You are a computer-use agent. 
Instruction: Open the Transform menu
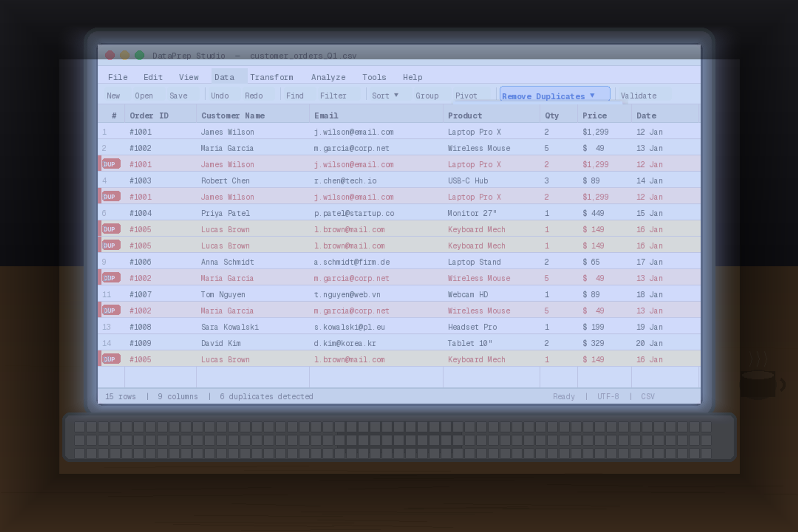pyautogui.click(x=271, y=77)
